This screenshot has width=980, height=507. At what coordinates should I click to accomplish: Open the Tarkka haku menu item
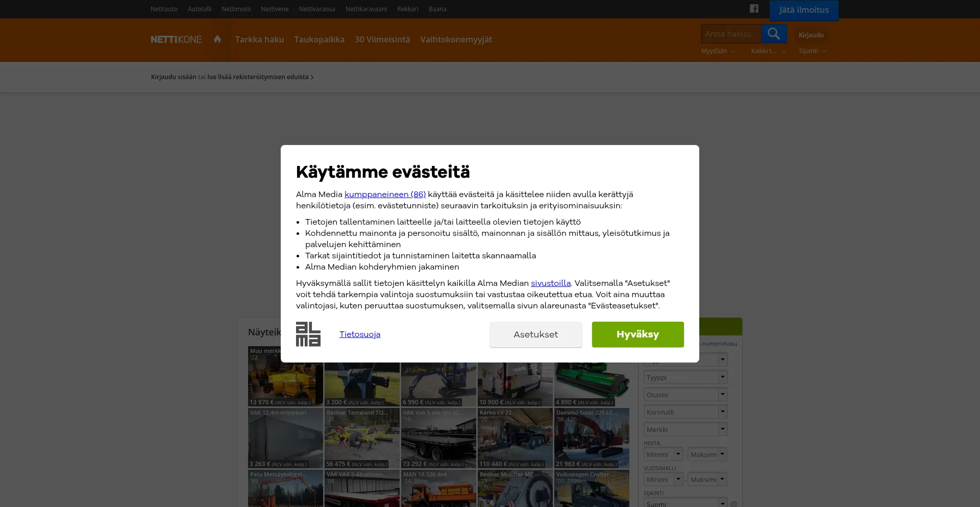tap(259, 39)
